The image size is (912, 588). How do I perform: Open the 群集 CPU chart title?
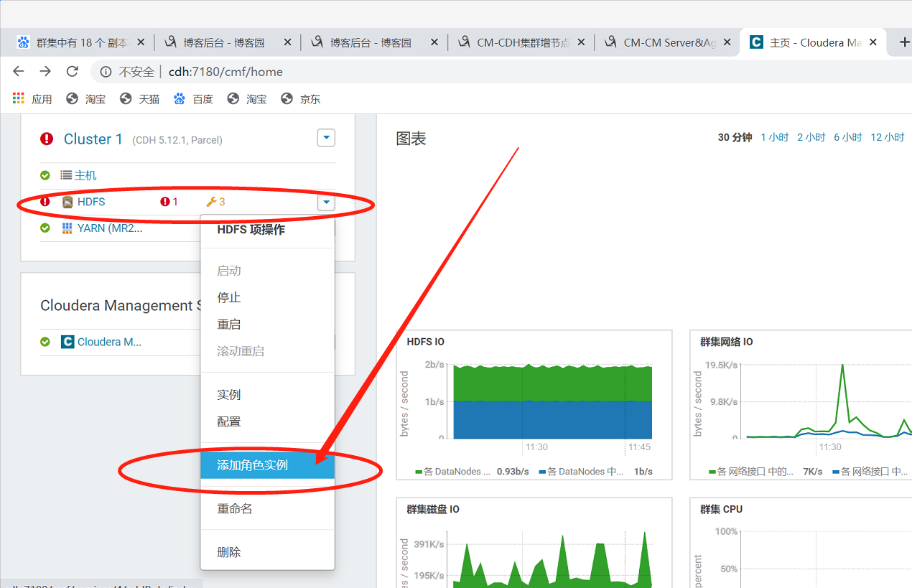(722, 509)
